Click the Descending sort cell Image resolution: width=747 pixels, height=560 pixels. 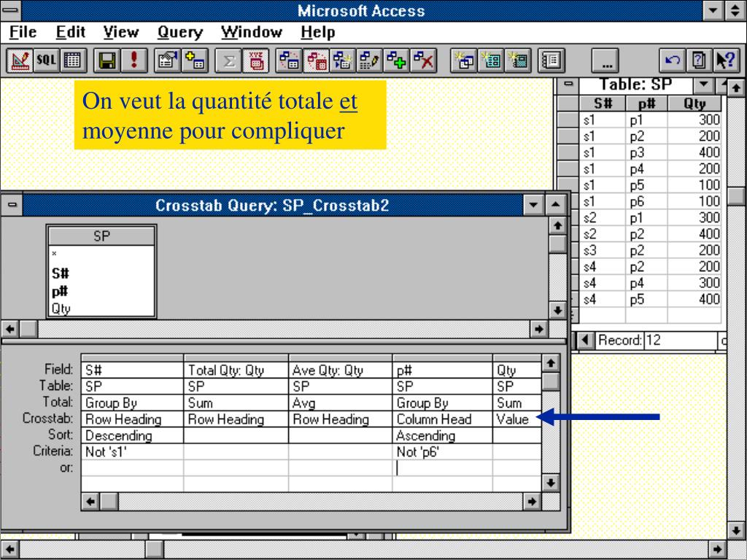132,435
